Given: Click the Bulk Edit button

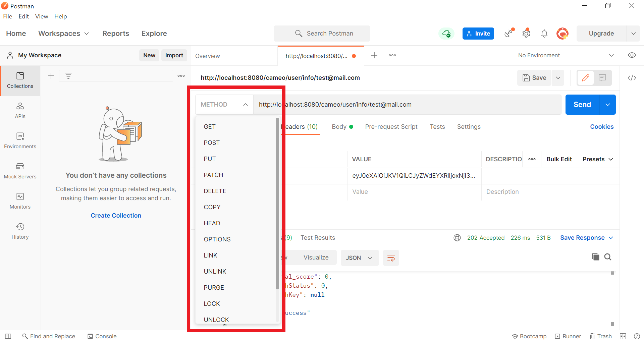Looking at the screenshot, I should point(559,159).
